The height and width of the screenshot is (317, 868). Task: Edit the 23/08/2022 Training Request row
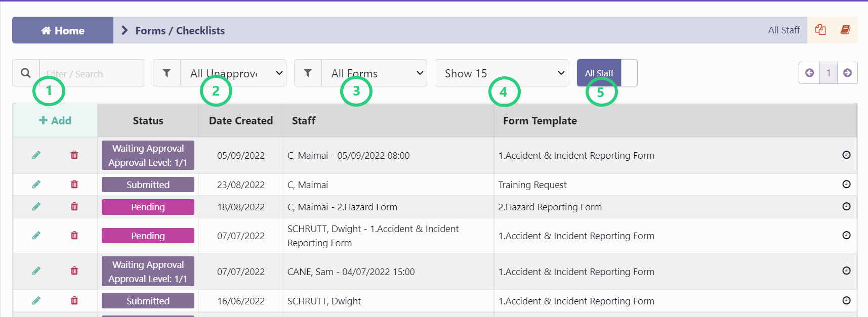coord(36,185)
